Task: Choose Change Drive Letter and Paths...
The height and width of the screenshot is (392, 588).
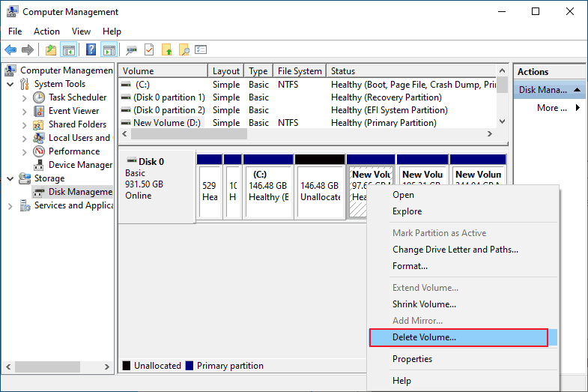Action: click(x=463, y=250)
